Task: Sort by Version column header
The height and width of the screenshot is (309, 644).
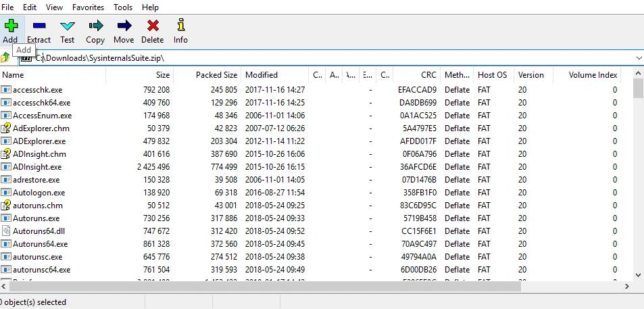Action: (533, 75)
